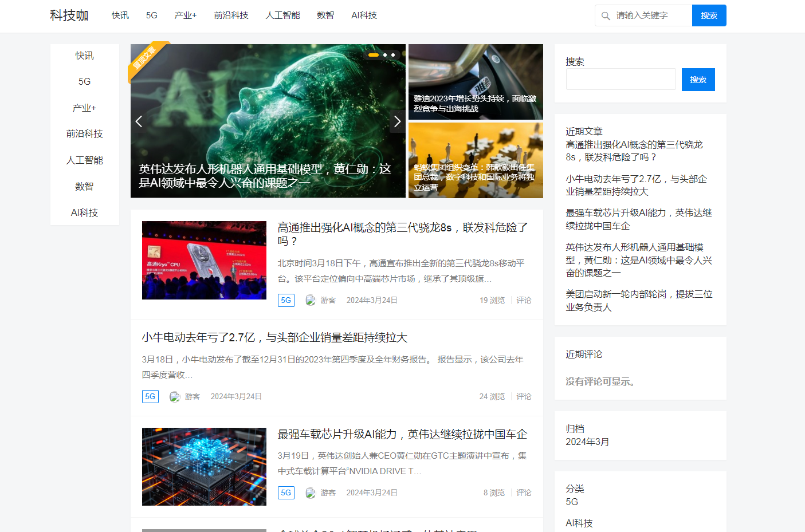
Task: Select 前沿科技 in the left sidebar
Action: click(x=85, y=133)
